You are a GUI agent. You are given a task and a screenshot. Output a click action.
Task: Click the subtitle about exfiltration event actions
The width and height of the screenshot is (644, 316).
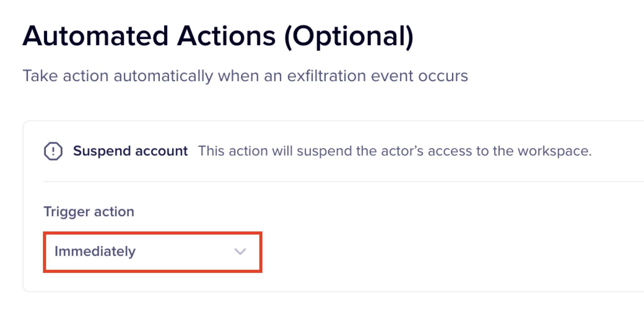click(245, 76)
